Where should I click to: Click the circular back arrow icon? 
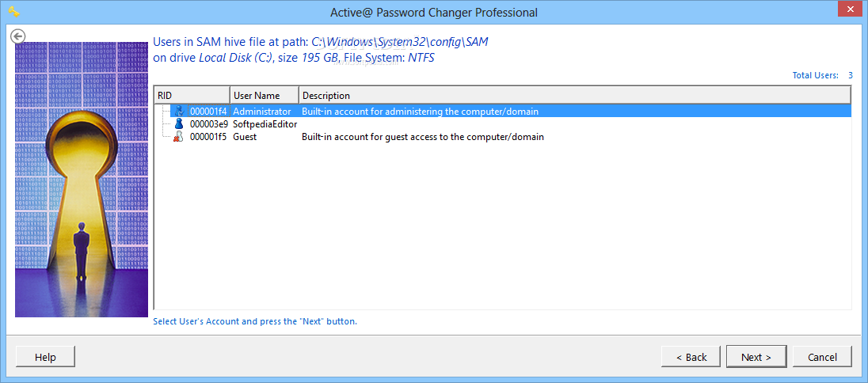[x=17, y=36]
